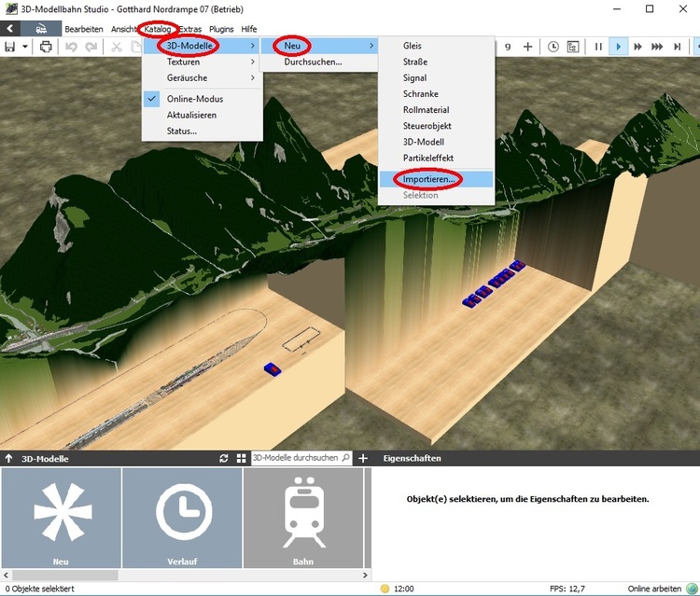Open the Hilfe menu
Image resolution: width=700 pixels, height=596 pixels.
pyautogui.click(x=249, y=29)
